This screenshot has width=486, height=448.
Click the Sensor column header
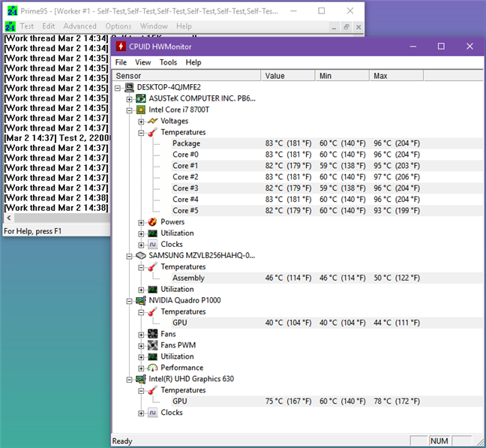click(187, 76)
